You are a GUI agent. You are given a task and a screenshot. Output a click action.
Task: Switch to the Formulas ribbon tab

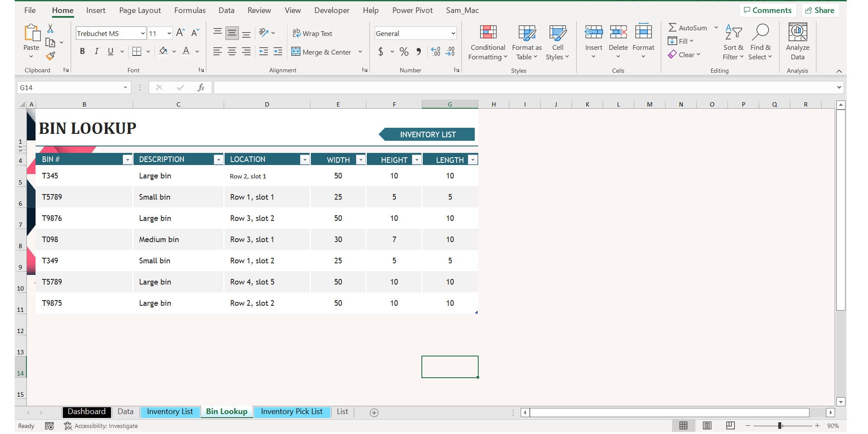(x=189, y=10)
